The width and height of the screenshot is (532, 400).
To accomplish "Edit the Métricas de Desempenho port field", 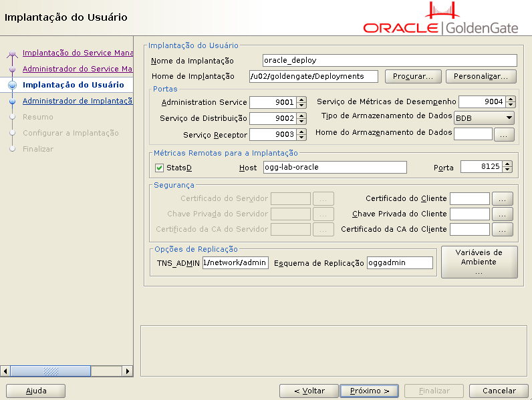I will click(x=482, y=102).
